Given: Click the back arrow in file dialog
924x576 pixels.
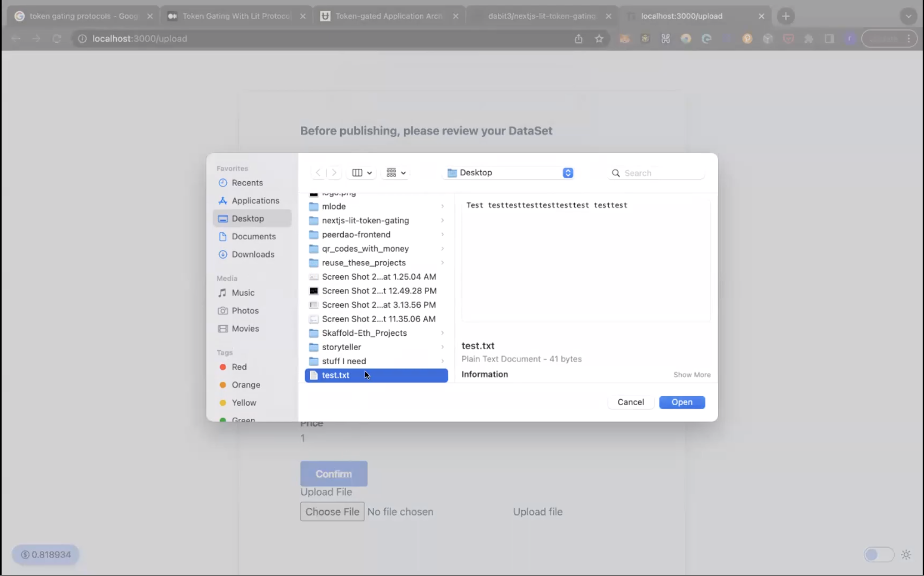Looking at the screenshot, I should pyautogui.click(x=318, y=173).
